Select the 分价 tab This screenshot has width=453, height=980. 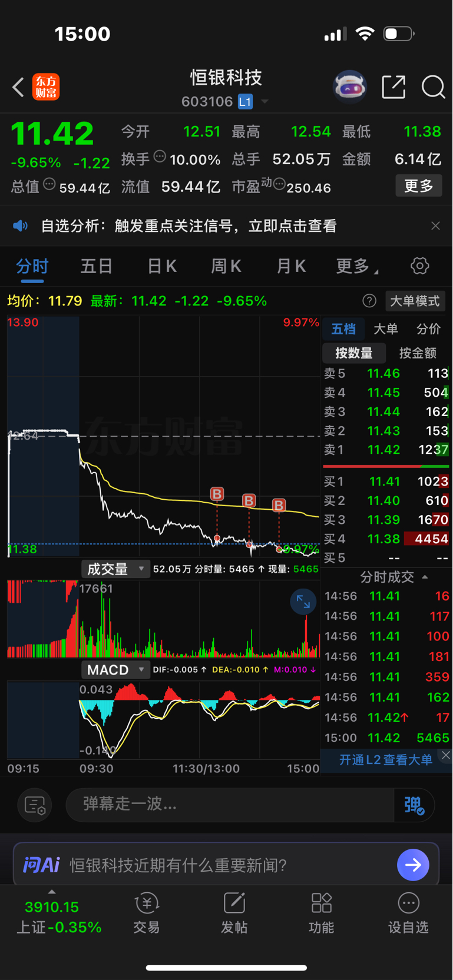tap(428, 329)
